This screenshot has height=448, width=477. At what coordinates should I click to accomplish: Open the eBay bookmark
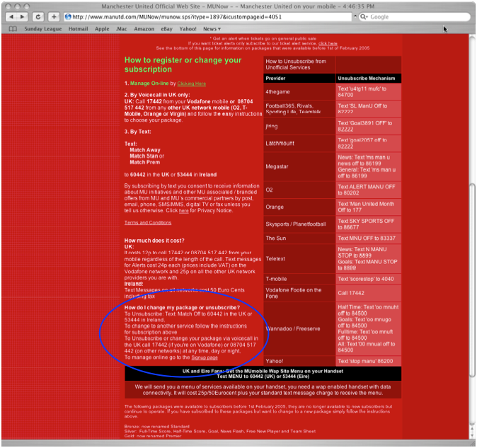(x=168, y=29)
